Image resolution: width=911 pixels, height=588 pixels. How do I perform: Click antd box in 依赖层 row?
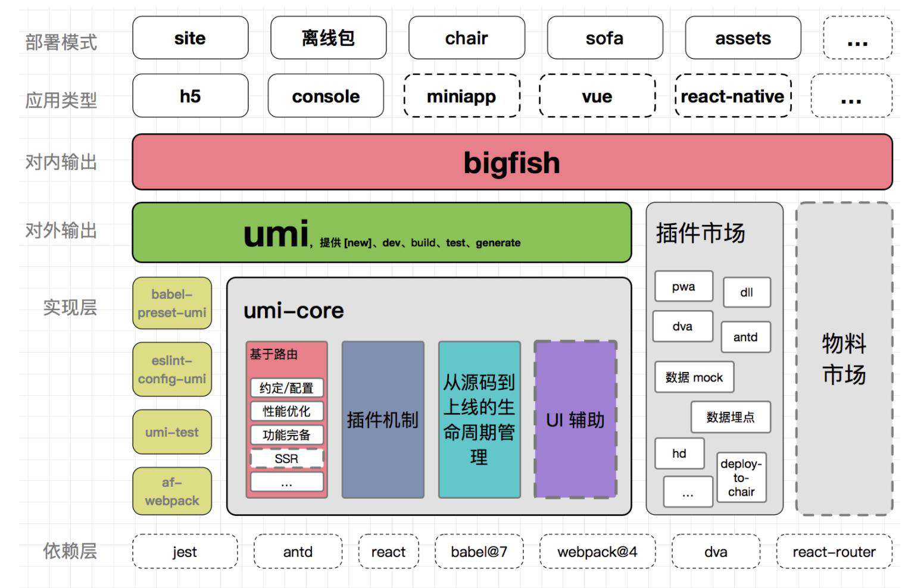click(x=298, y=551)
